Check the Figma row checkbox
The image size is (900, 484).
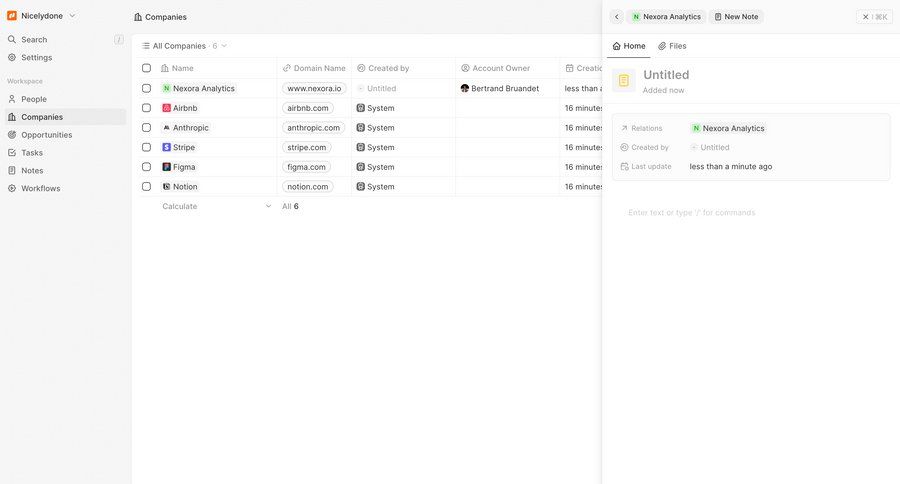[146, 167]
